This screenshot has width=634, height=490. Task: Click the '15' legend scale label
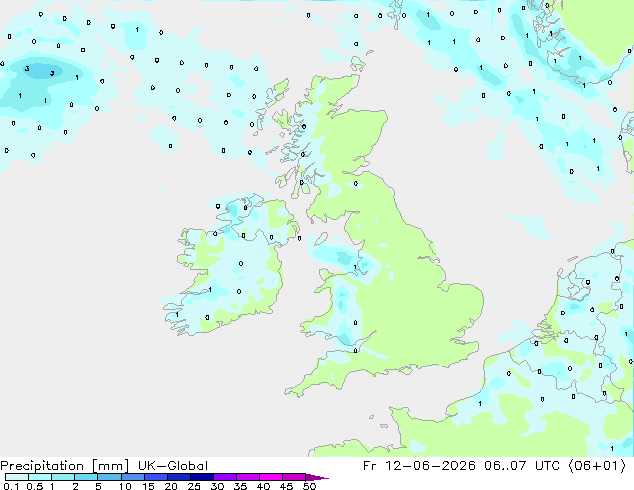point(148,486)
